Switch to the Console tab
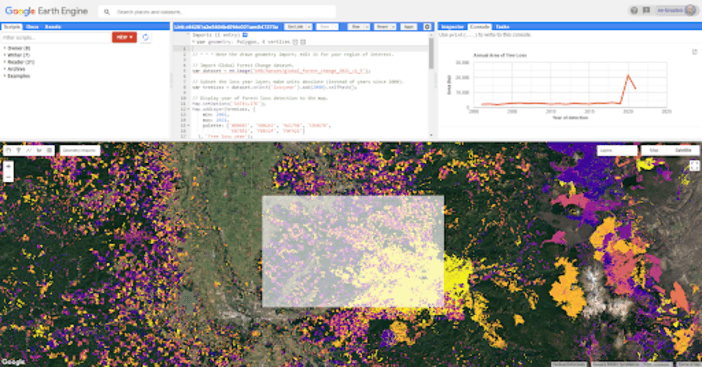 pos(479,27)
